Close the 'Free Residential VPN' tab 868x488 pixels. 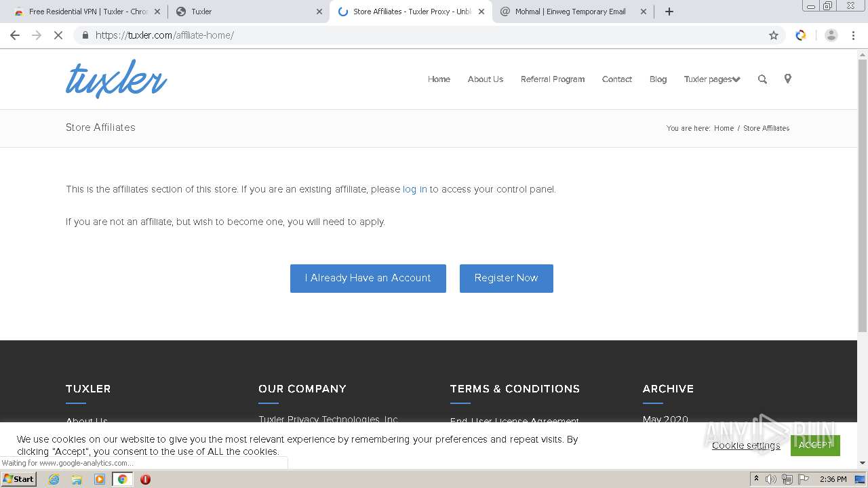pos(157,12)
